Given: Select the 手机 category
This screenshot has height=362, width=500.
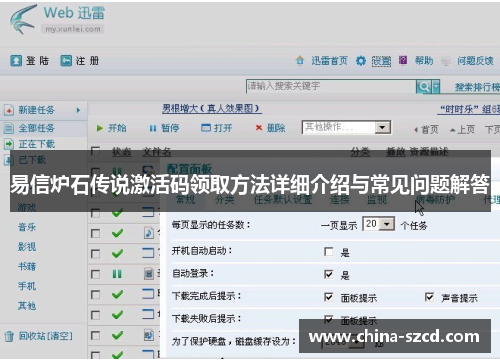Looking at the screenshot, I should tap(27, 286).
